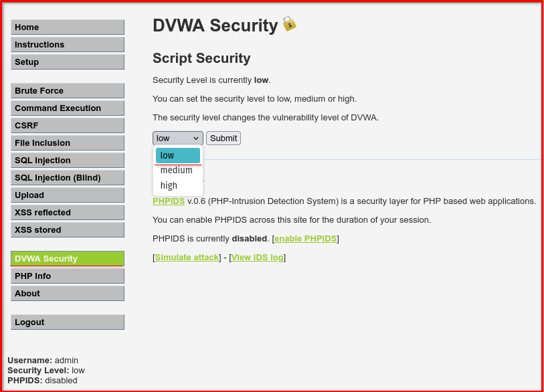Image resolution: width=544 pixels, height=392 pixels.
Task: Visit the About page
Action: (68, 293)
